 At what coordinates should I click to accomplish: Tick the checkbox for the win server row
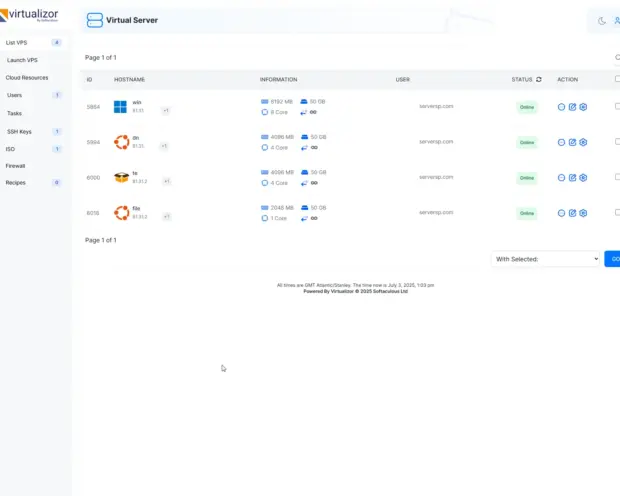(x=617, y=106)
